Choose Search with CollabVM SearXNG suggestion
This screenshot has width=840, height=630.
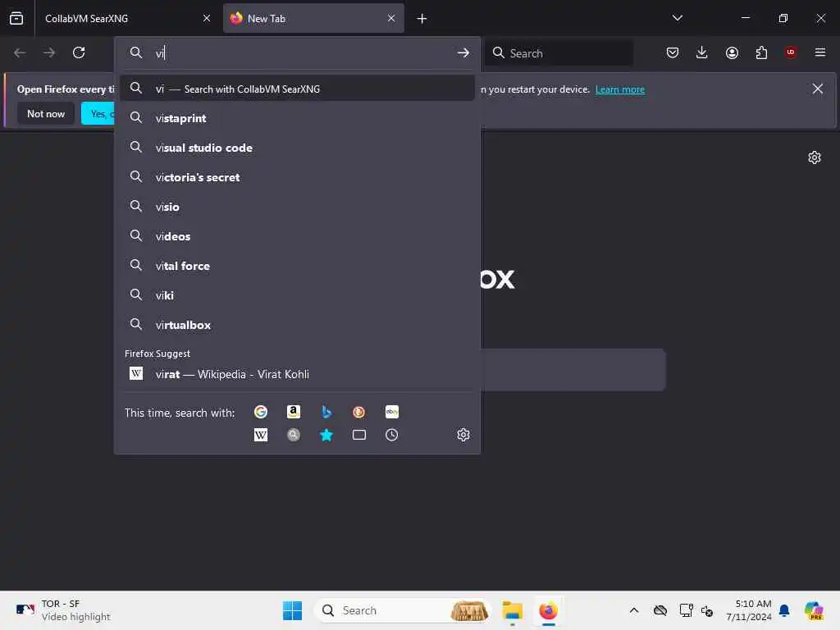click(297, 89)
